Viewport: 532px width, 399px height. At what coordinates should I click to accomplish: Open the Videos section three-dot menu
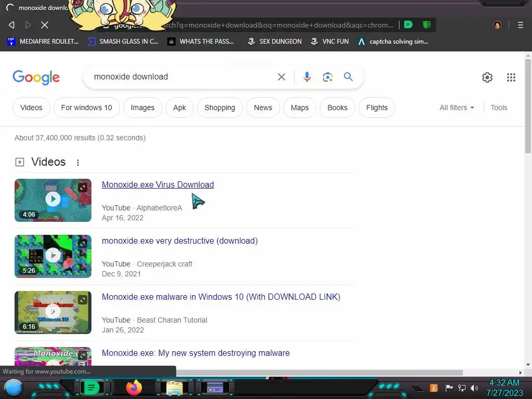pos(78,163)
